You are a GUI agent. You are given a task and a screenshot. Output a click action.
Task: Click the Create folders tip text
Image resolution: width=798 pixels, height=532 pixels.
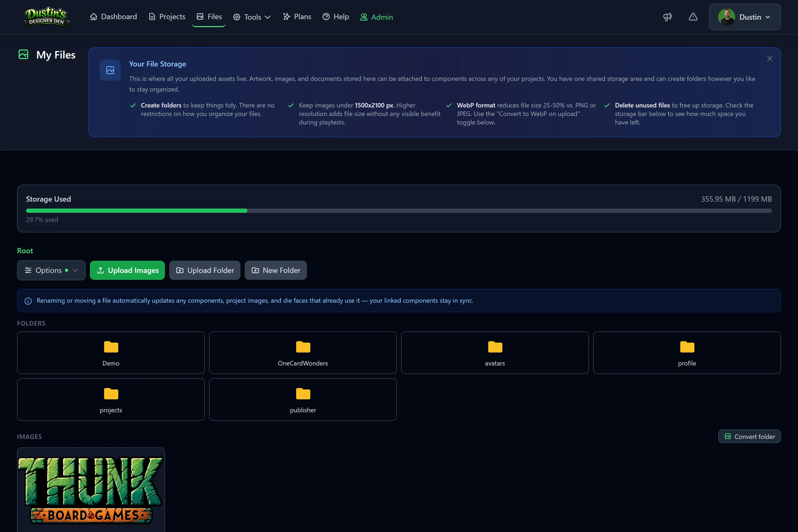pos(208,110)
